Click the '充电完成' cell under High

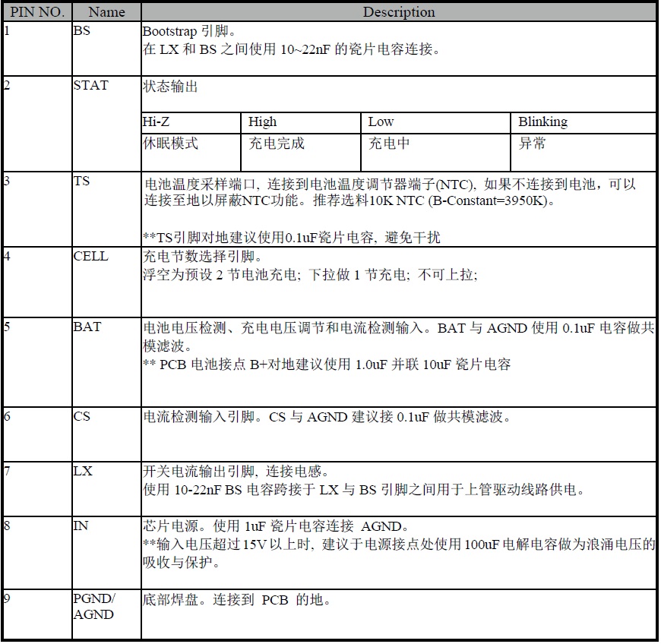click(277, 144)
